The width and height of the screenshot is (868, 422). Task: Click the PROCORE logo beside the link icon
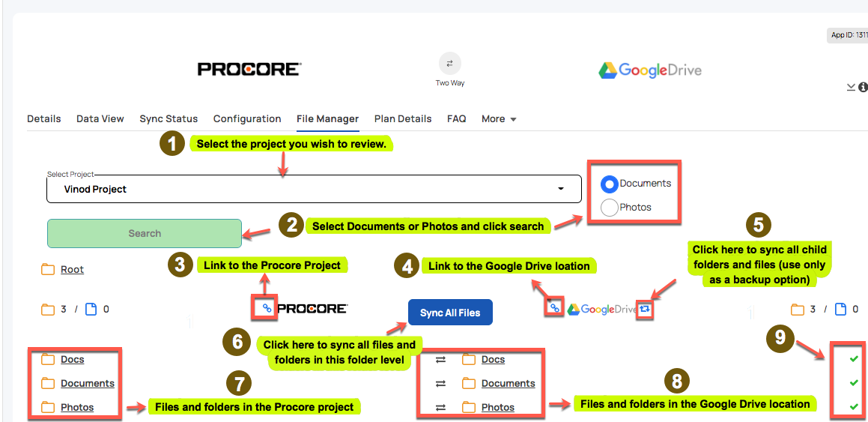(312, 309)
